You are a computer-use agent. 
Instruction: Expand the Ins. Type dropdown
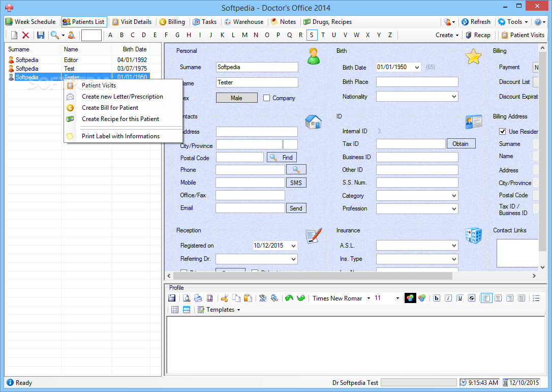tap(454, 259)
